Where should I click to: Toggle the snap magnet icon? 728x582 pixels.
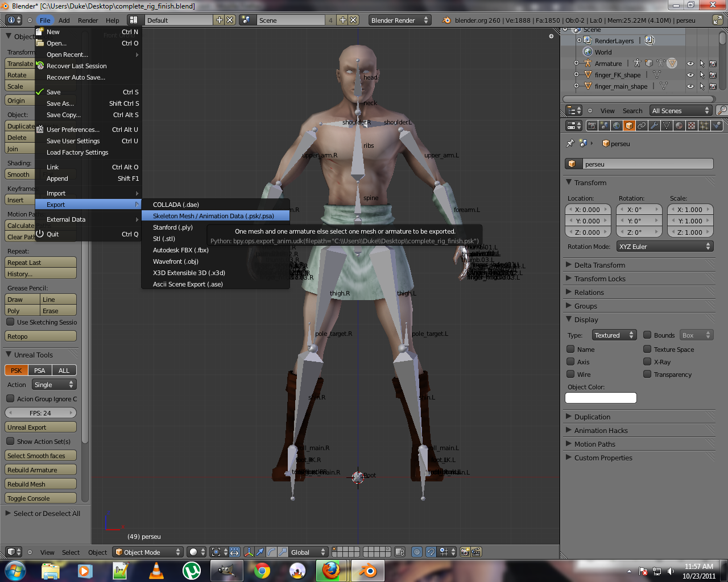coord(431,552)
